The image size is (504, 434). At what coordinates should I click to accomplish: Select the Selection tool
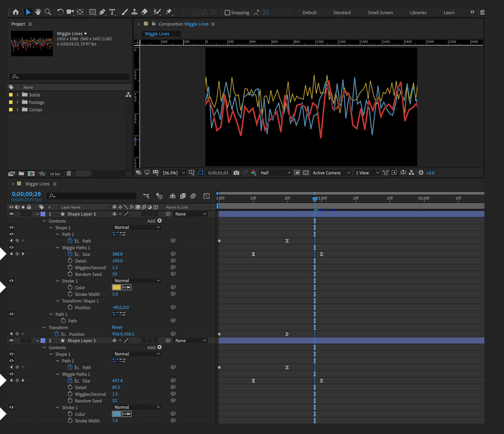[x=28, y=12]
